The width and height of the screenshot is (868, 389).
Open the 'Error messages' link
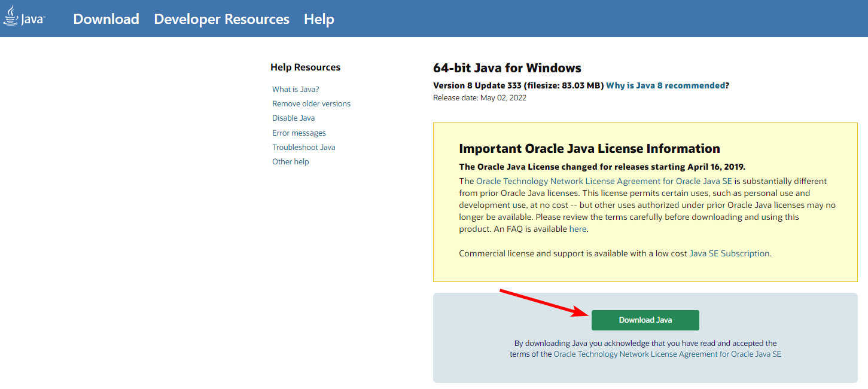[299, 133]
